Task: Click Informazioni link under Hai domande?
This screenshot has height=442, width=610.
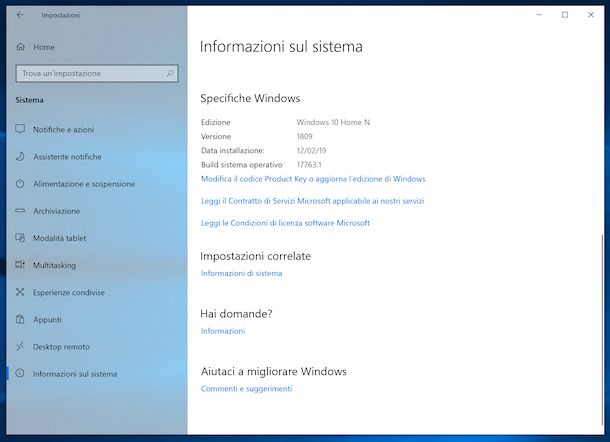Action: point(223,331)
